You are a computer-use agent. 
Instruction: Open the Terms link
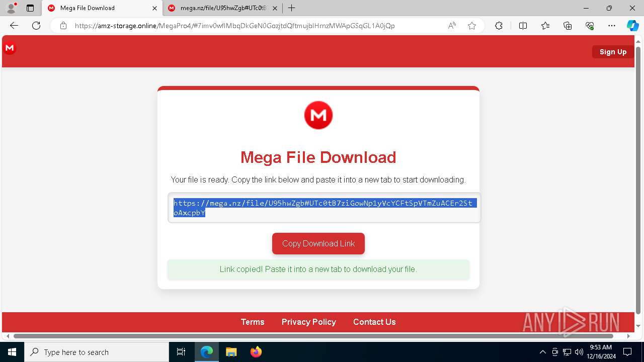tap(253, 322)
